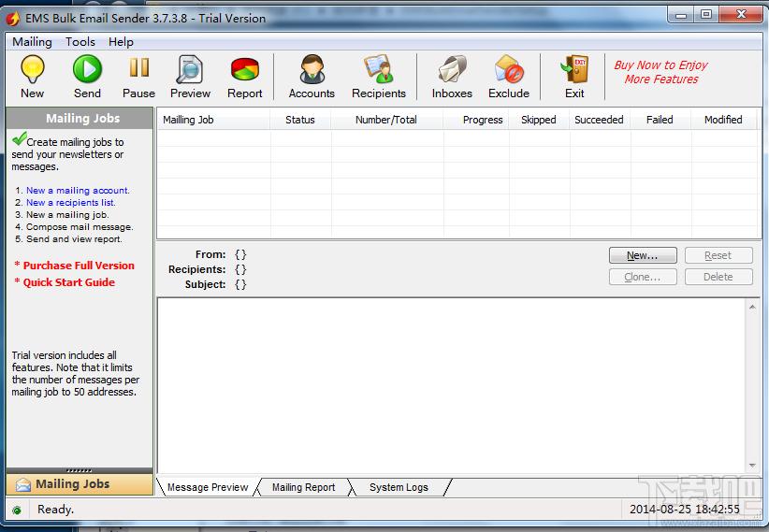This screenshot has height=532, width=769.
Task: Click the preview pane scroll up arrow
Action: click(752, 307)
